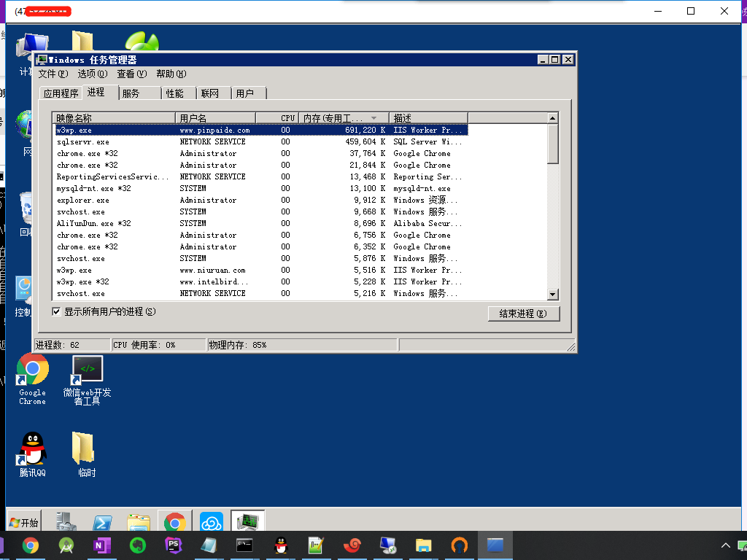Open Google Chrome desktop shortcut
Viewport: 747px width, 560px height.
(32, 370)
